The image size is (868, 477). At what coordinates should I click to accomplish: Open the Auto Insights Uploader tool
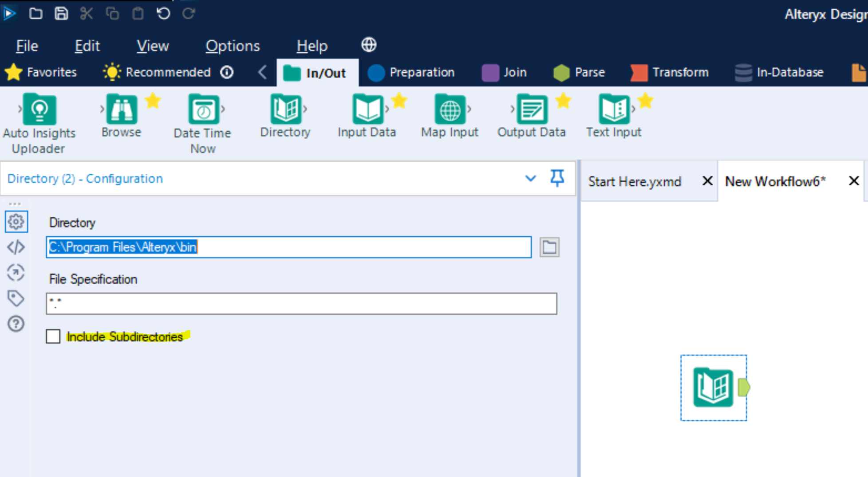[x=39, y=110]
